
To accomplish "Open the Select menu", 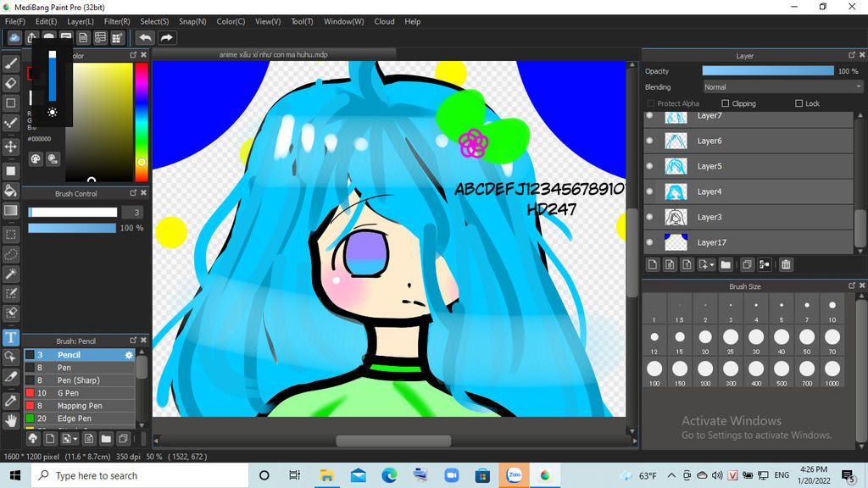I will pyautogui.click(x=154, y=21).
